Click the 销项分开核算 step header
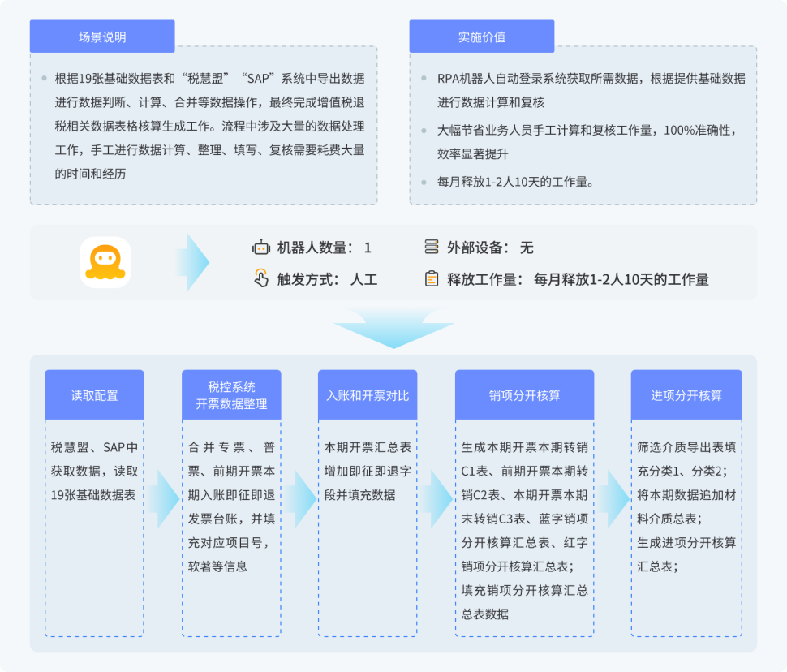 pyautogui.click(x=524, y=395)
